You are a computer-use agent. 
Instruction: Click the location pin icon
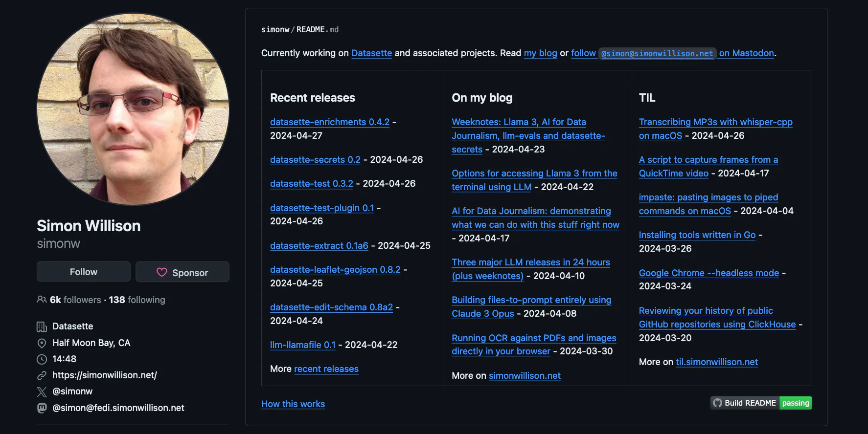(x=42, y=343)
